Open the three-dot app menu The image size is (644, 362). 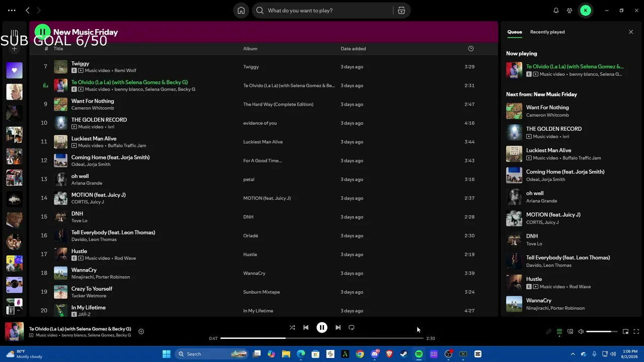12,11
